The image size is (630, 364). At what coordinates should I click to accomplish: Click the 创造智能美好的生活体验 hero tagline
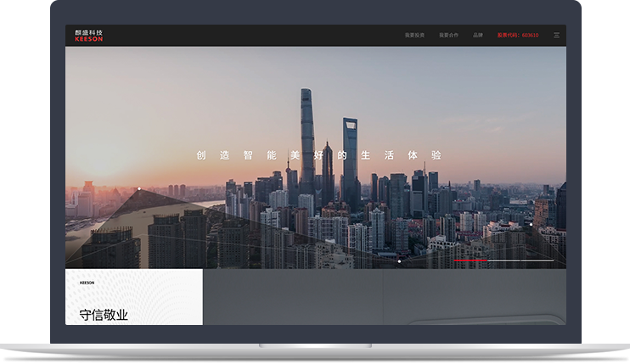click(x=318, y=155)
